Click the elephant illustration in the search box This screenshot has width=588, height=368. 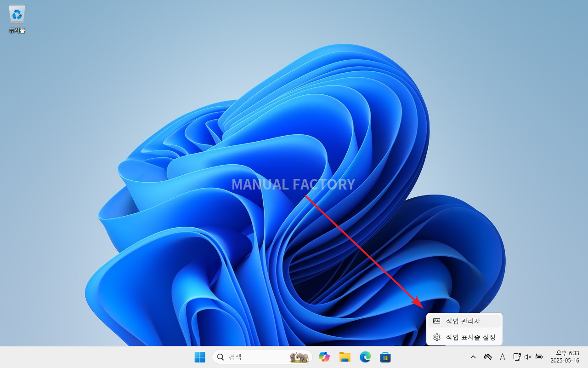[x=299, y=357]
